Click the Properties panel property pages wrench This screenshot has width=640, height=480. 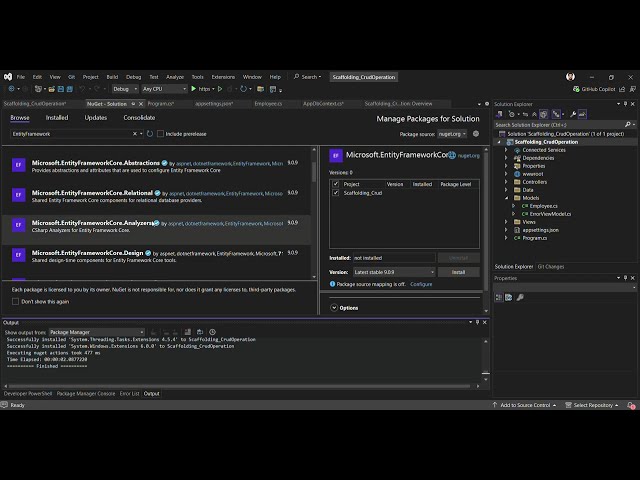pos(520,298)
